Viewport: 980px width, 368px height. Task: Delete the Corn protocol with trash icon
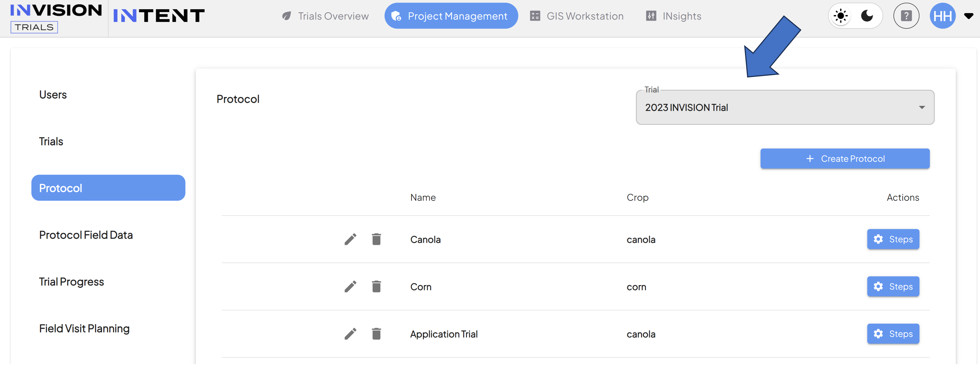click(376, 286)
